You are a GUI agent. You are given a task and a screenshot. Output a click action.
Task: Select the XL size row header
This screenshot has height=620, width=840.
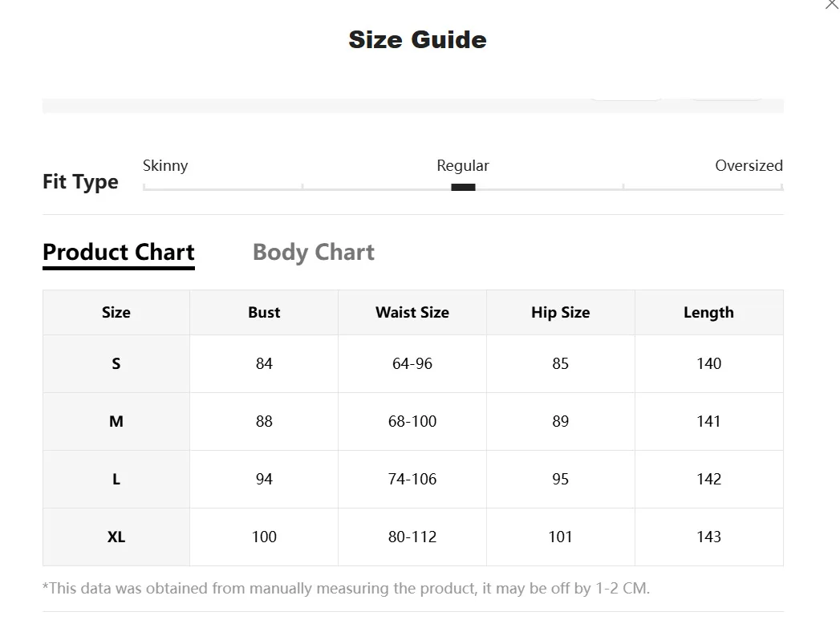[x=116, y=537]
